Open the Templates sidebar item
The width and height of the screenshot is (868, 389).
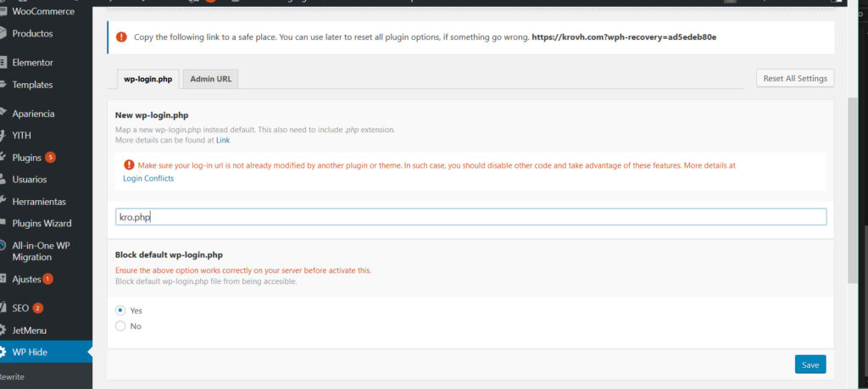click(32, 85)
